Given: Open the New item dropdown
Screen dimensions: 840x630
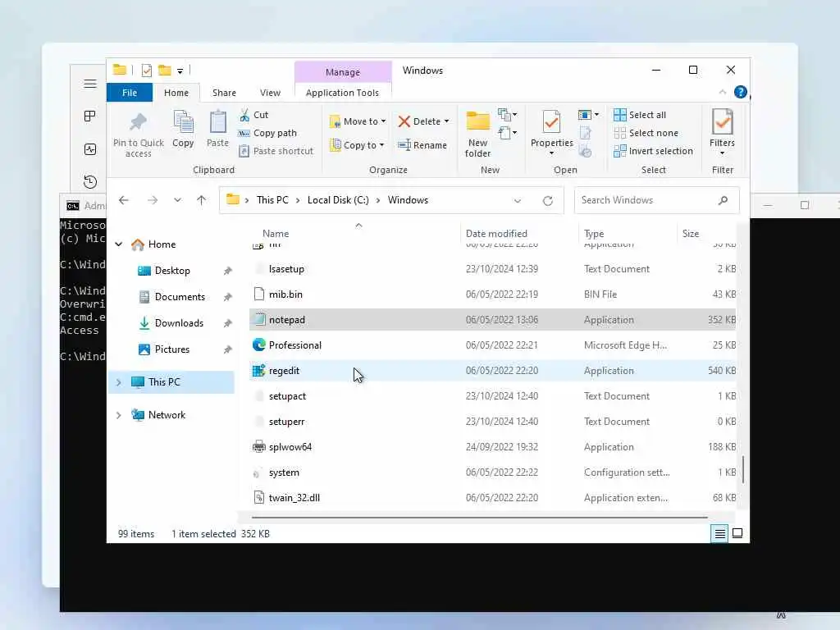Looking at the screenshot, I should pyautogui.click(x=507, y=114).
